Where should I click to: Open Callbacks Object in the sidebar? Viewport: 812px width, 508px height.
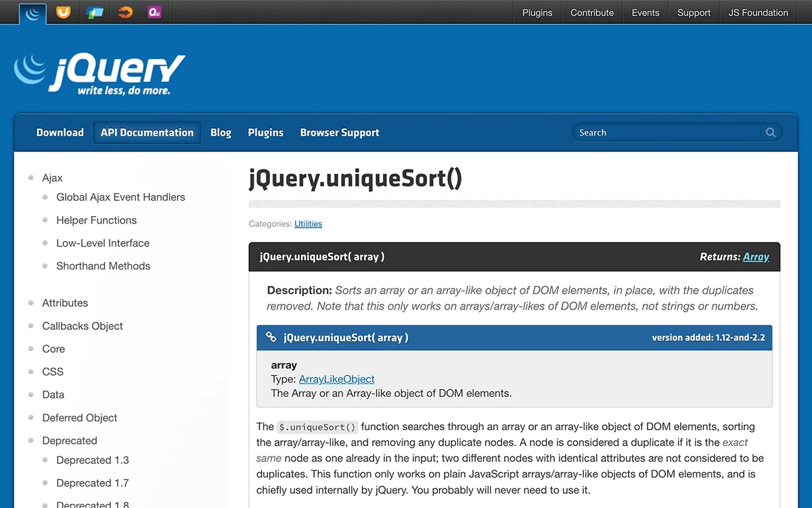(x=83, y=326)
